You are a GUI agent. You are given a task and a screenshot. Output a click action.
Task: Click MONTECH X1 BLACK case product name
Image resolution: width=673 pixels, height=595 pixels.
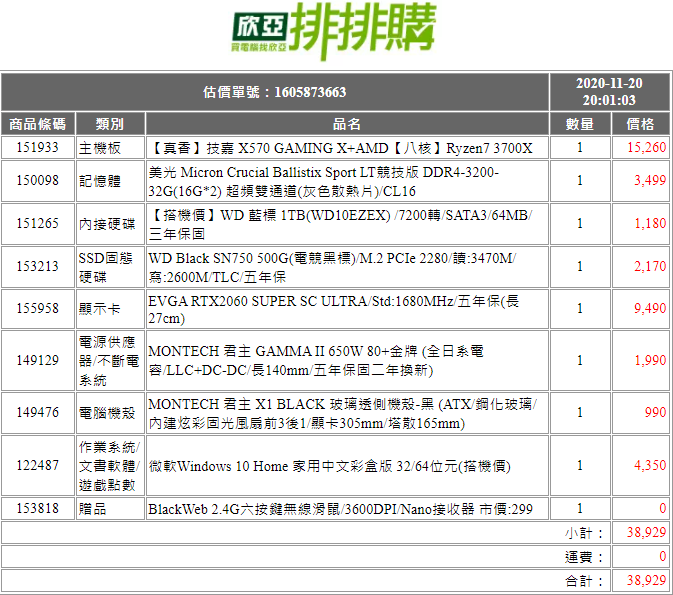point(343,413)
